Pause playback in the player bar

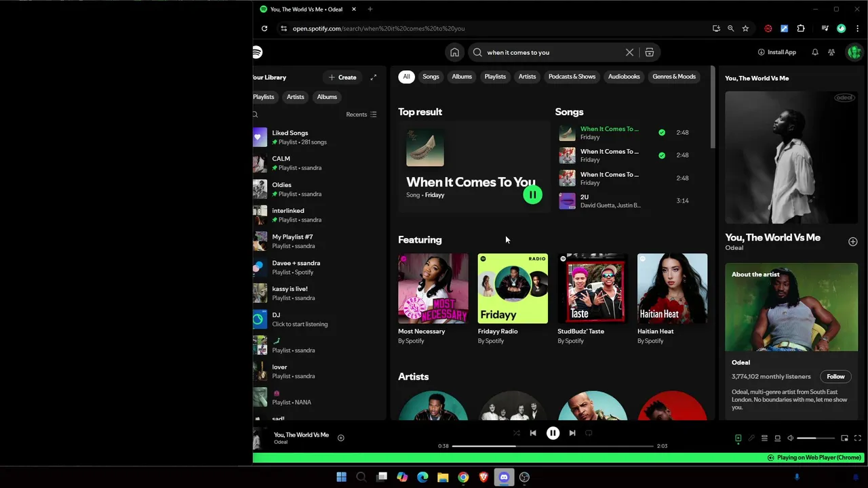553,433
